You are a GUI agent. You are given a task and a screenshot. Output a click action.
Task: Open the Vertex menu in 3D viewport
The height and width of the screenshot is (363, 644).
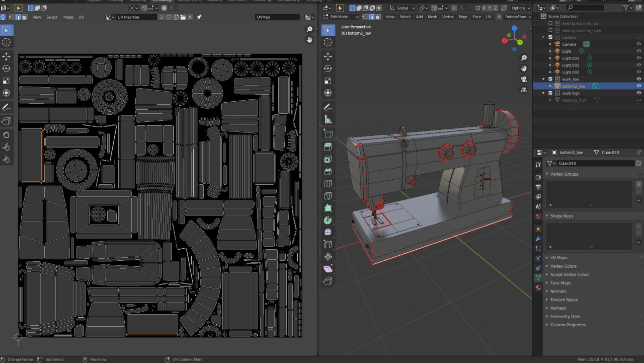click(448, 17)
